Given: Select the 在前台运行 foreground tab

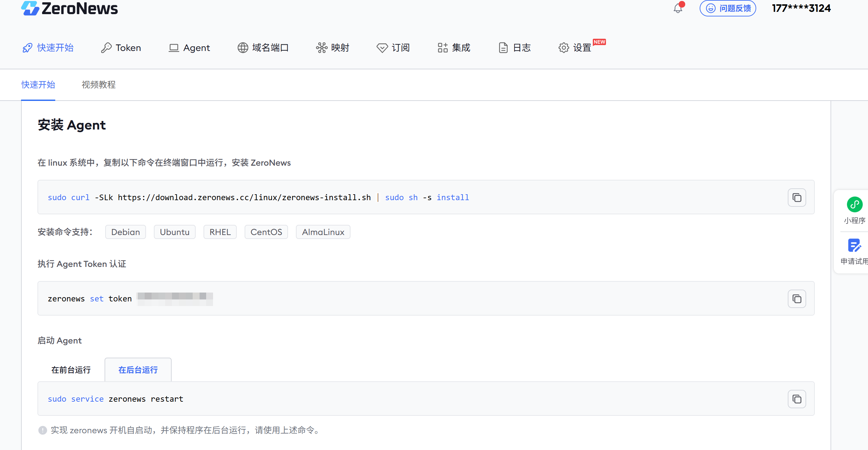Looking at the screenshot, I should click(x=71, y=370).
